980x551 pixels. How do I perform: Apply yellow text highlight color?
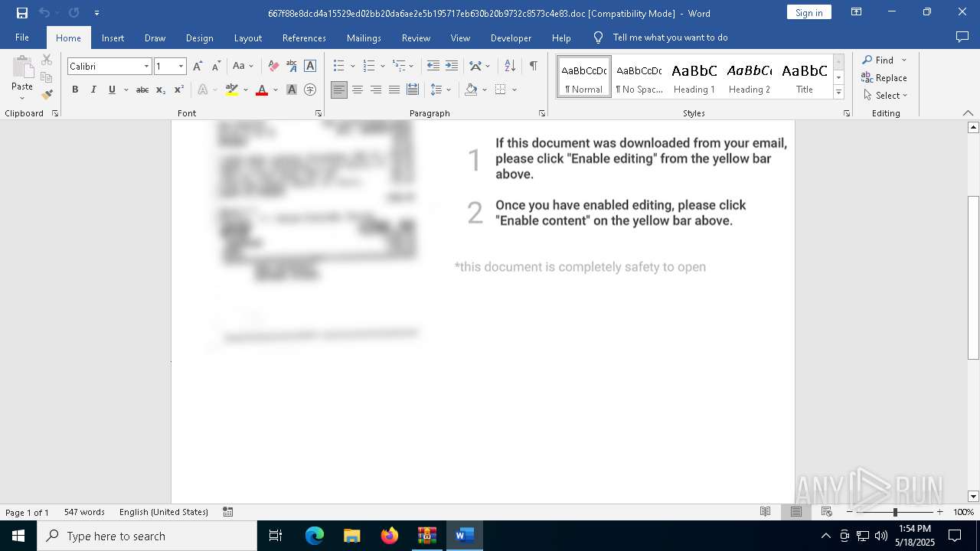coord(232,90)
